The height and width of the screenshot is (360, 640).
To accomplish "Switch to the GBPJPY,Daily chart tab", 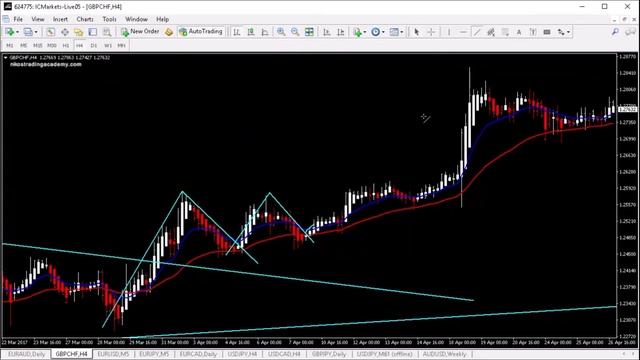I will (x=329, y=354).
